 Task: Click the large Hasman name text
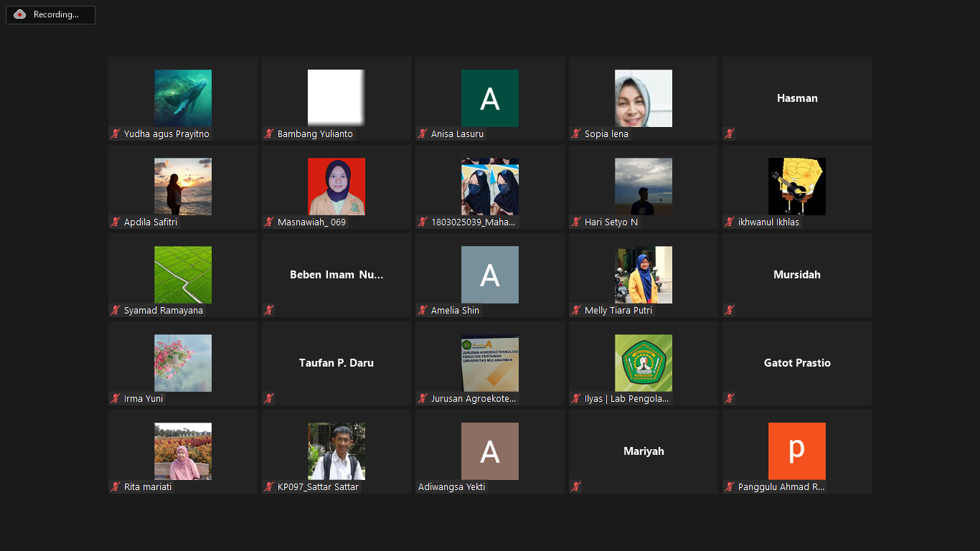pos(797,98)
